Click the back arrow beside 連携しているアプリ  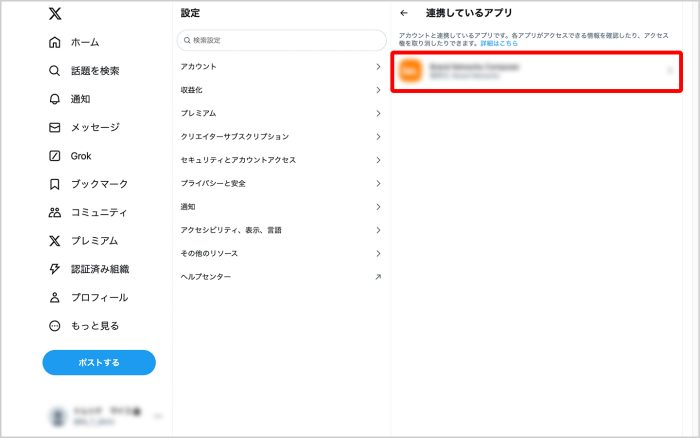pos(404,13)
